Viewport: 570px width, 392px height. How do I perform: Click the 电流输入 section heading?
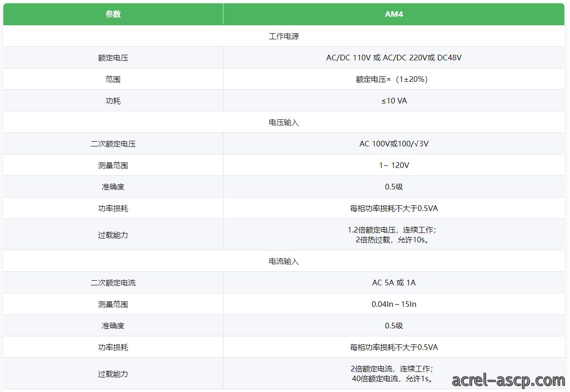(x=284, y=261)
